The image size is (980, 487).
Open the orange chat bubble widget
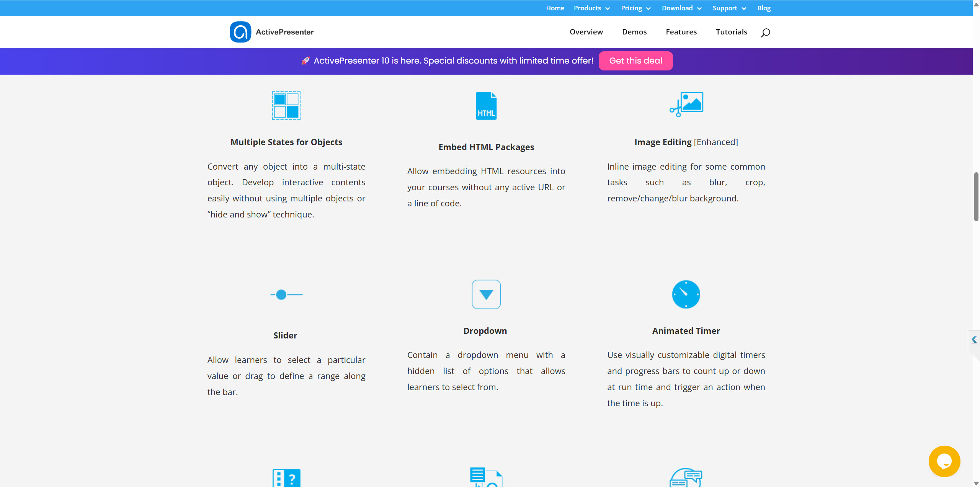[x=944, y=461]
